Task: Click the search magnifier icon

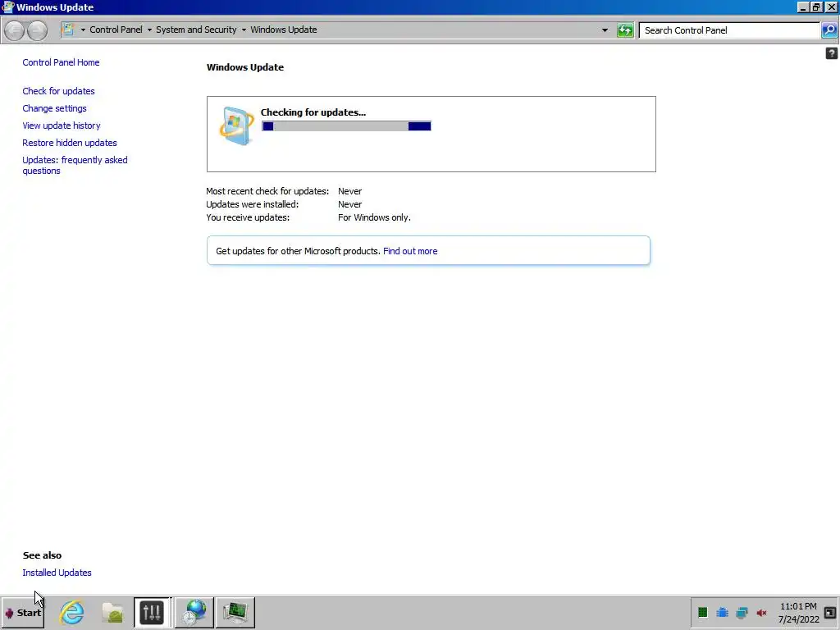Action: point(829,30)
